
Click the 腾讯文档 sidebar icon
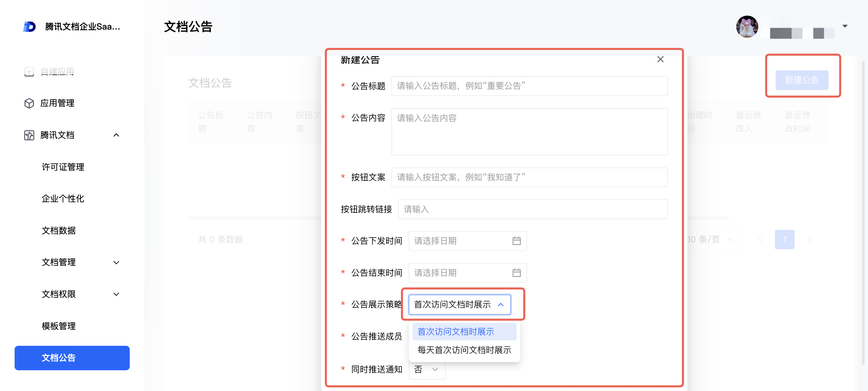(x=29, y=135)
